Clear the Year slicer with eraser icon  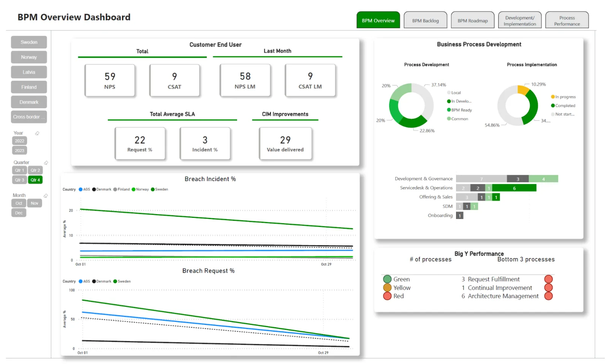37,133
